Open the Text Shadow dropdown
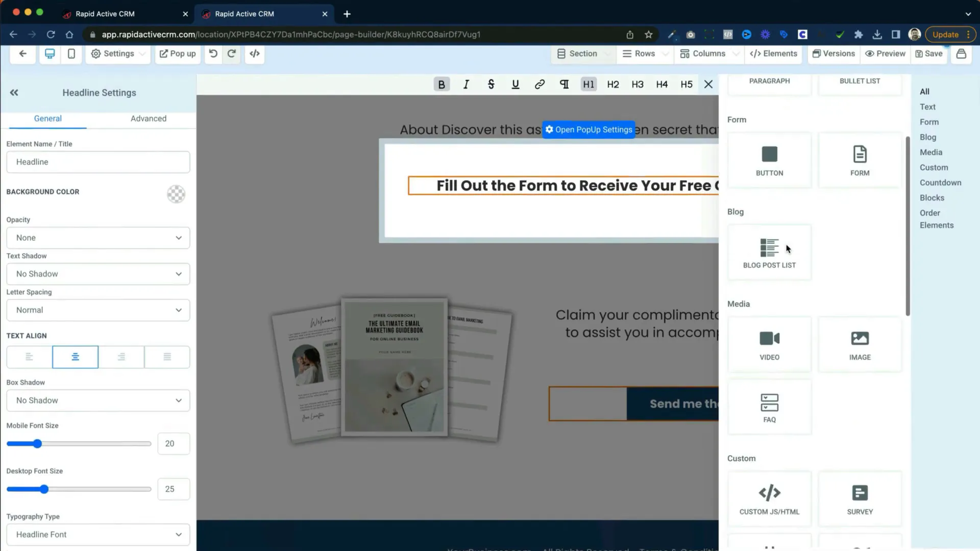This screenshot has width=980, height=551. tap(98, 274)
